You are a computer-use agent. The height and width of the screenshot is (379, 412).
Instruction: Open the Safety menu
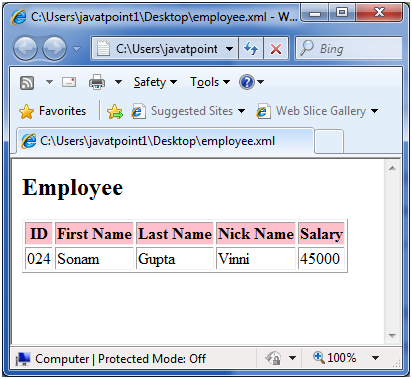point(155,82)
